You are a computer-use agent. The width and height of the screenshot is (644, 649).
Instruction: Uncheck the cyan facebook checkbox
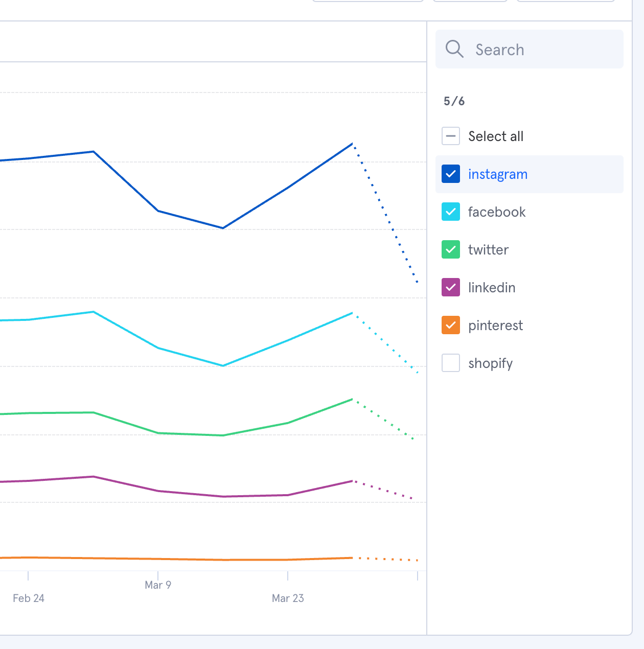coord(451,212)
